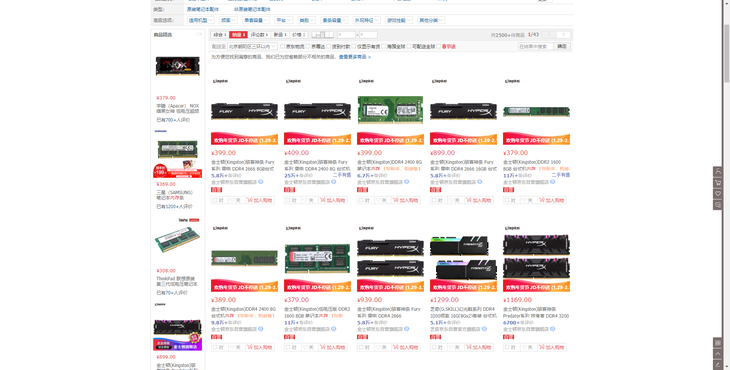The height and width of the screenshot is (370, 730).
Task: Sort results by 评论数 tab
Action: click(259, 35)
